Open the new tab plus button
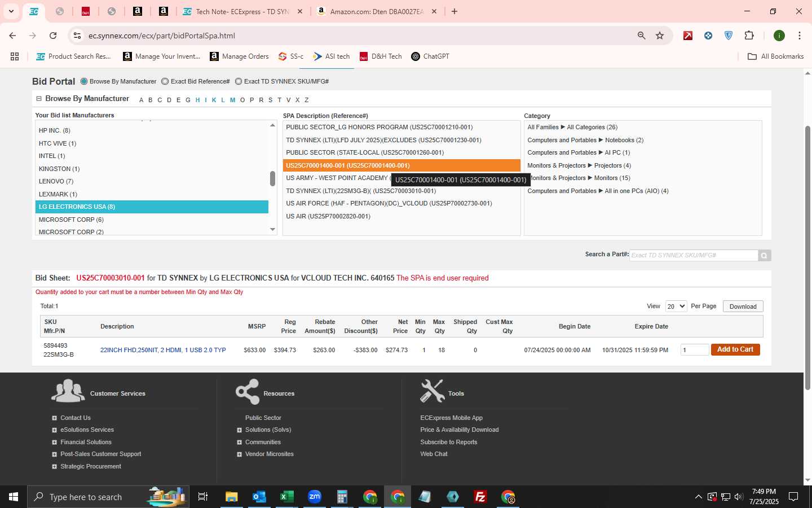812x508 pixels. [454, 11]
